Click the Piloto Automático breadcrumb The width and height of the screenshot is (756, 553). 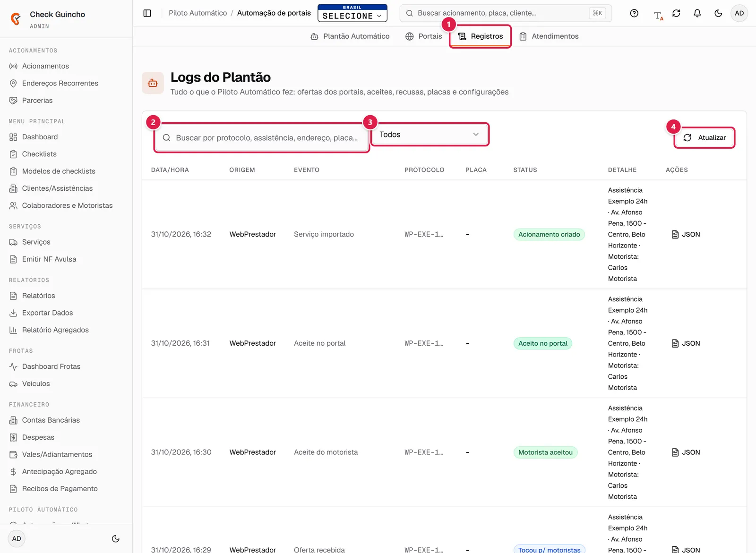198,13
